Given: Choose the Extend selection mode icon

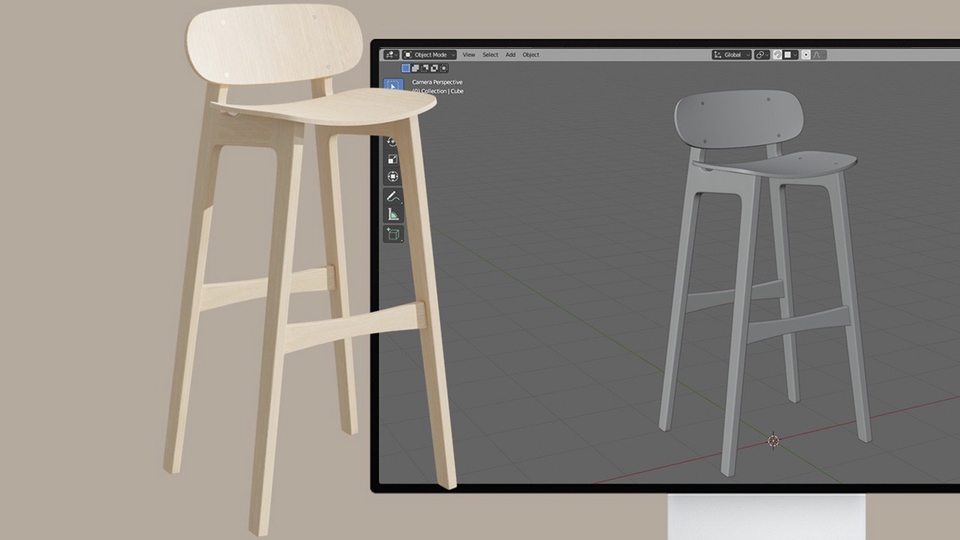Looking at the screenshot, I should [415, 68].
